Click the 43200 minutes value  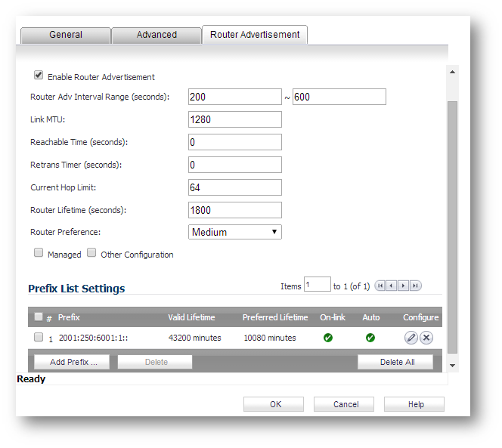point(194,338)
